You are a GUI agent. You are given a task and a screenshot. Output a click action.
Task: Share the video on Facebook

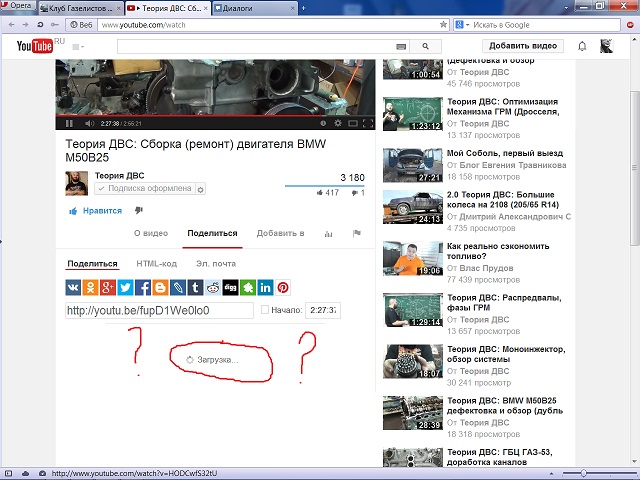(x=143, y=288)
